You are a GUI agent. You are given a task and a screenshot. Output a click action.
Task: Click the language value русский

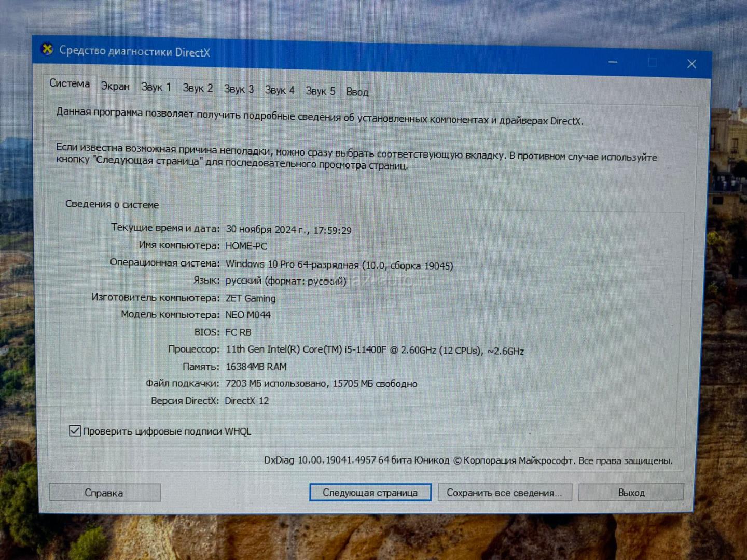[286, 281]
